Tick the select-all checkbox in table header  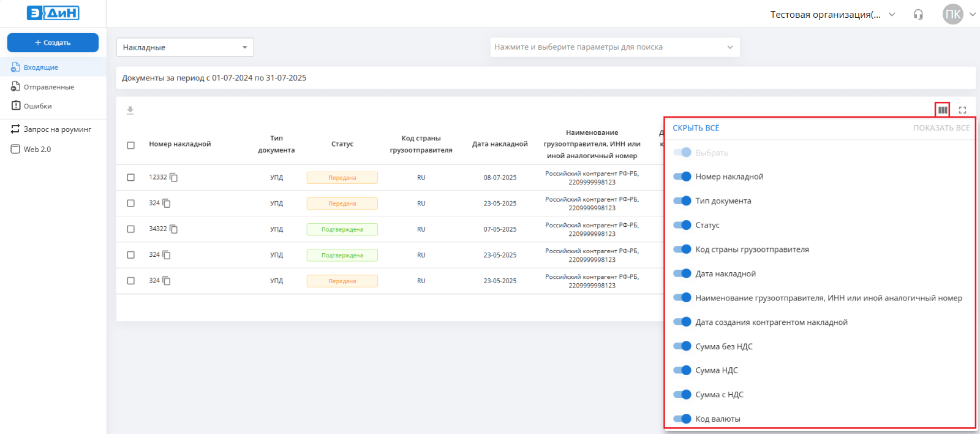pos(130,145)
